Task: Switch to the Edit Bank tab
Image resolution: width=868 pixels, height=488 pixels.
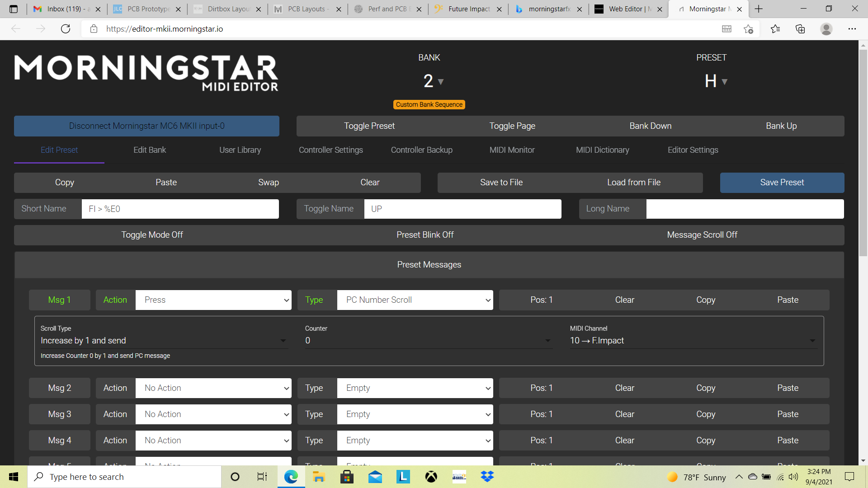Action: point(150,150)
